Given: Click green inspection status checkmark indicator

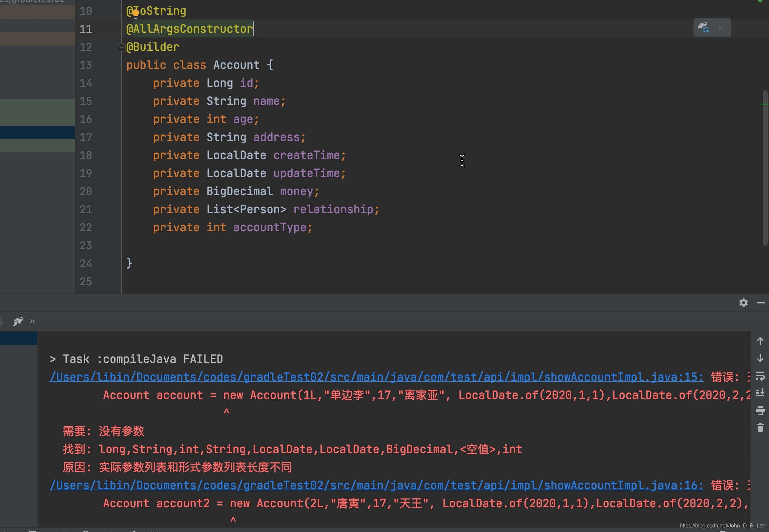Looking at the screenshot, I should [760, 1].
